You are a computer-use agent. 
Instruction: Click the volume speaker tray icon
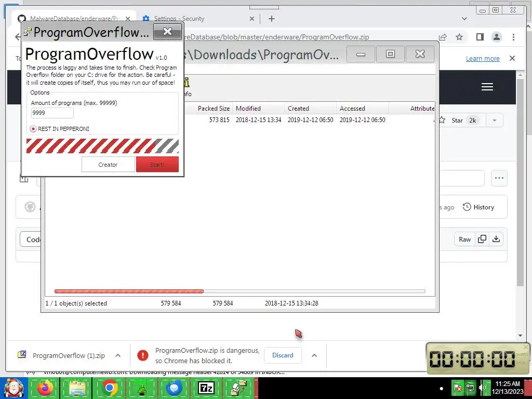tap(483, 388)
